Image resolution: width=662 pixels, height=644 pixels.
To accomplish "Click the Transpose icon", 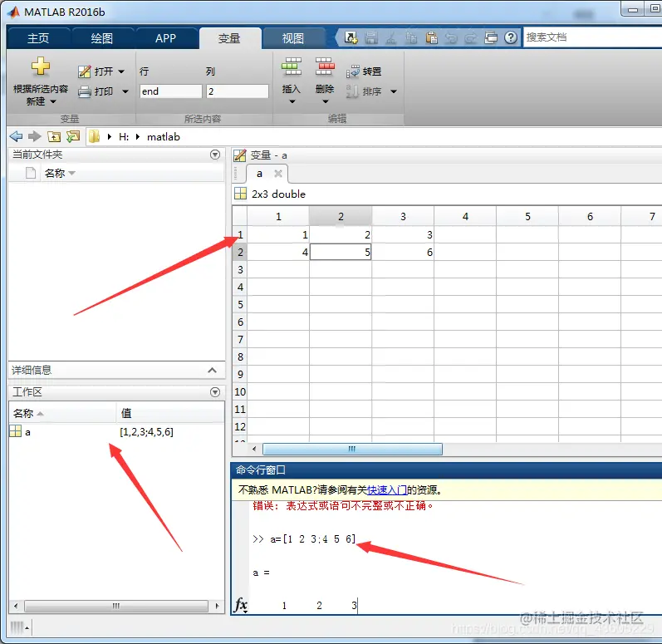I will pyautogui.click(x=352, y=71).
